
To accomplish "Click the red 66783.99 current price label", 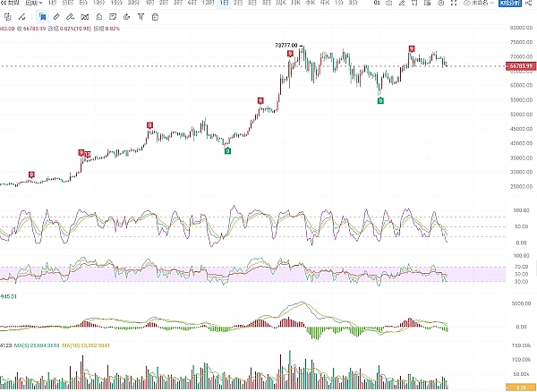I will (x=521, y=65).
